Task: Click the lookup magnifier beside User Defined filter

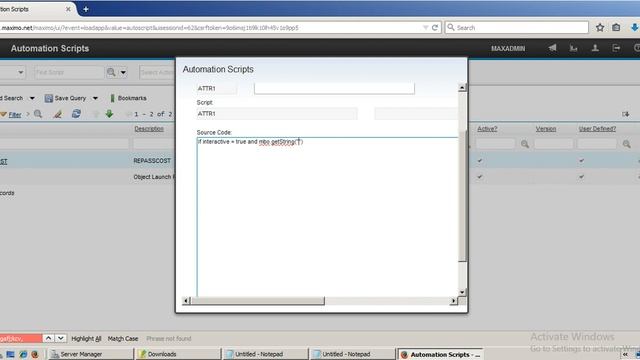Action: pyautogui.click(x=627, y=144)
